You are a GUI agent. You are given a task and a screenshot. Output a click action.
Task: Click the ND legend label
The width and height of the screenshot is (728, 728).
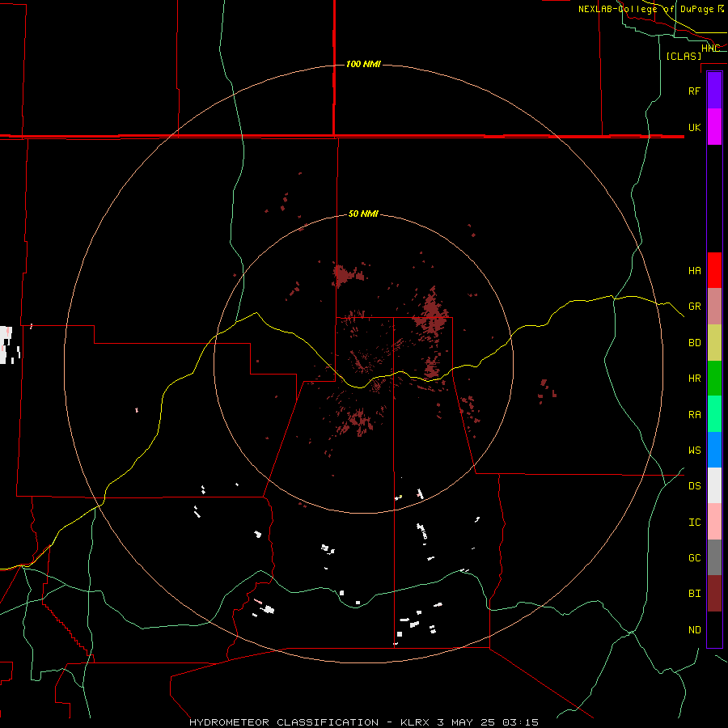point(694,630)
